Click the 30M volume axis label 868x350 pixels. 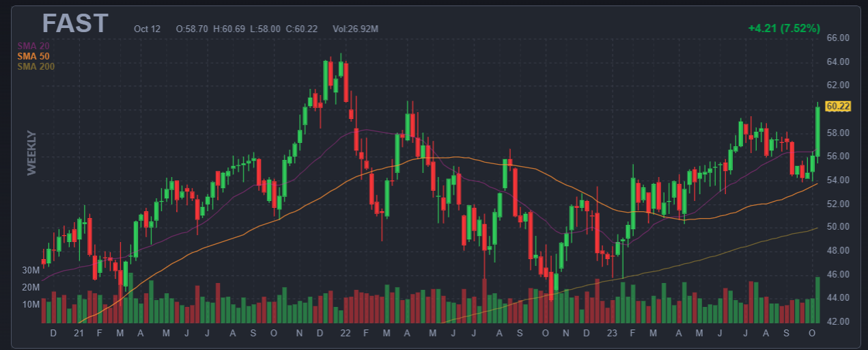point(31,271)
